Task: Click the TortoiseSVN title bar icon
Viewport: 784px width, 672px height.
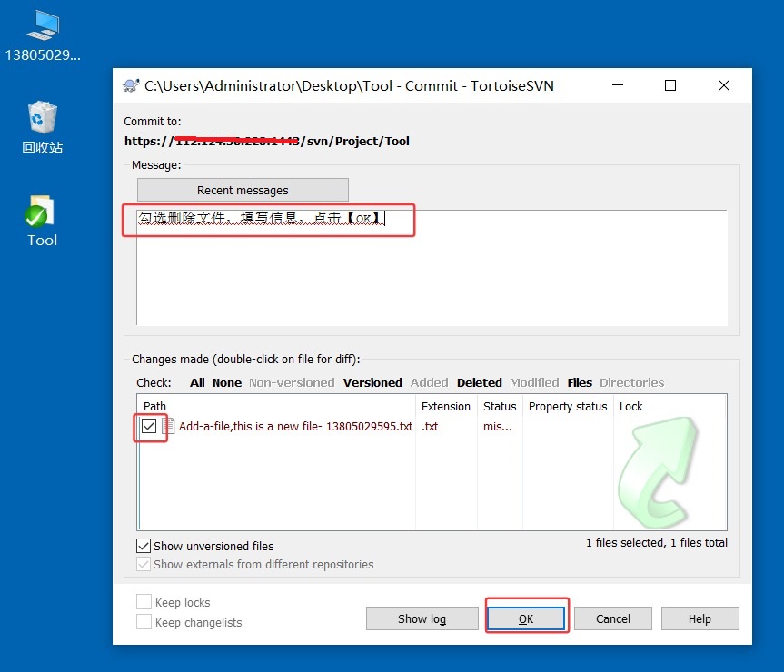Action: (x=131, y=86)
